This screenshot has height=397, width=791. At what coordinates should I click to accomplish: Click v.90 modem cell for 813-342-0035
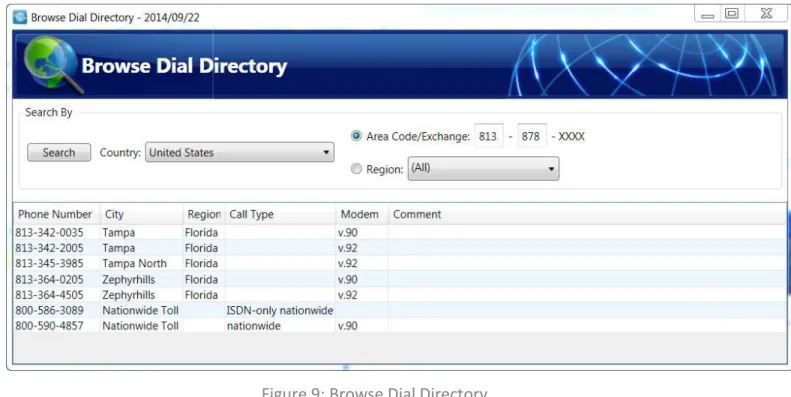[x=348, y=233]
